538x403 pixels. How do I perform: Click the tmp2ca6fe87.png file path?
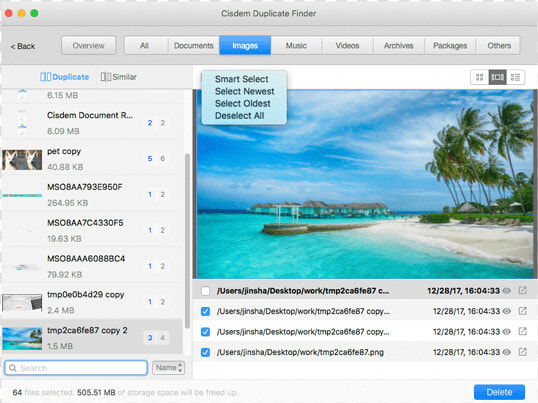click(300, 352)
